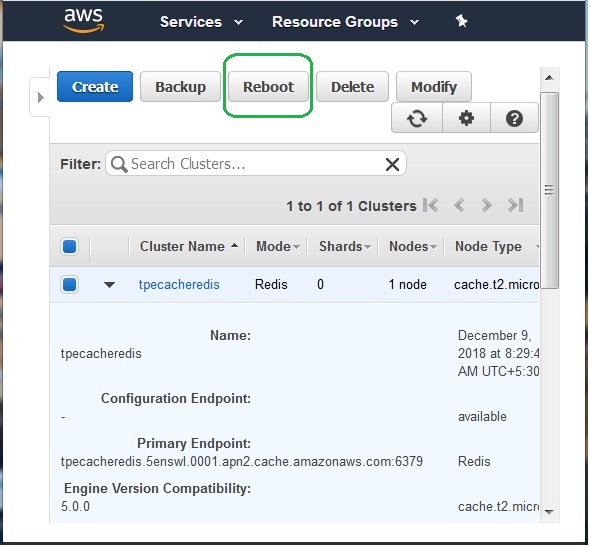
Task: Click the '1 node' cell
Action: 408,285
